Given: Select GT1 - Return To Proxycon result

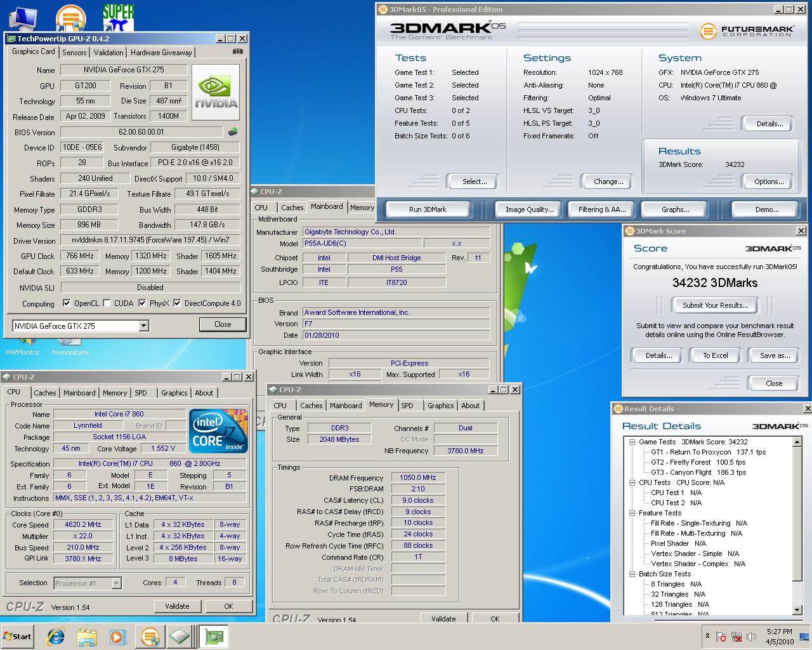Looking at the screenshot, I should (708, 452).
